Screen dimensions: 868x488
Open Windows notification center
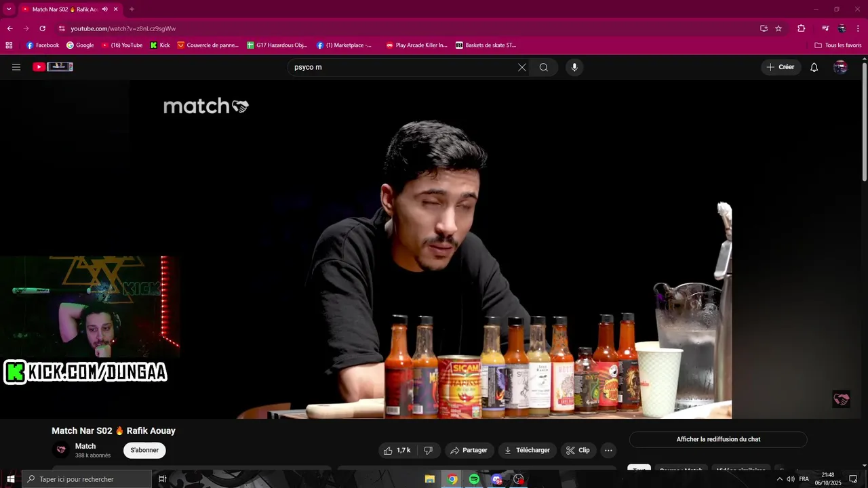pos(853,479)
